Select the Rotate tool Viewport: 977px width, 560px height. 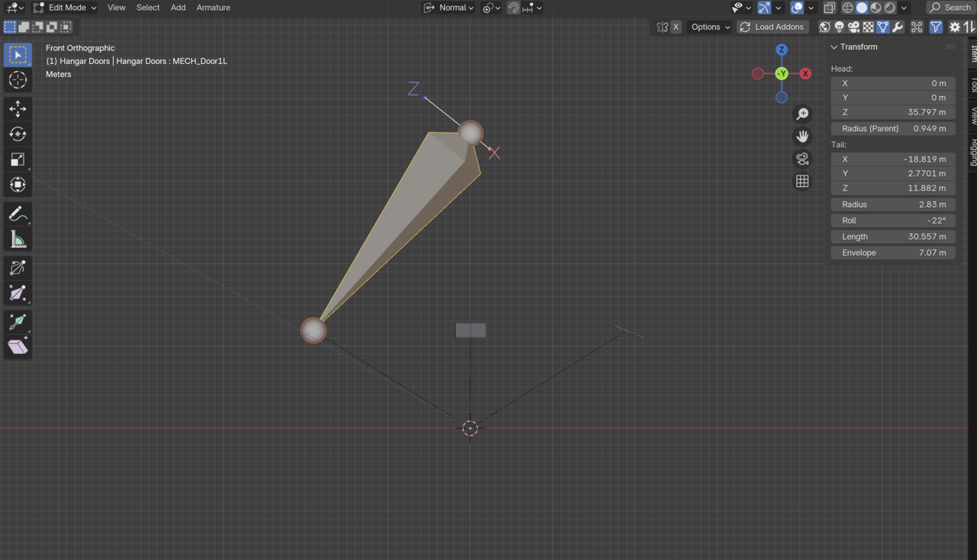coord(18,134)
